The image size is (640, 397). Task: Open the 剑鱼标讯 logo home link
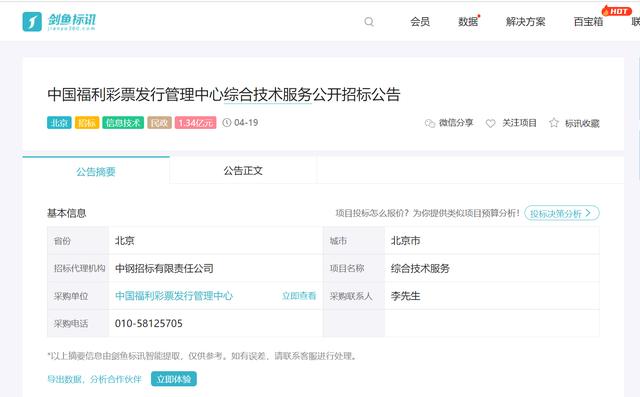coord(59,22)
